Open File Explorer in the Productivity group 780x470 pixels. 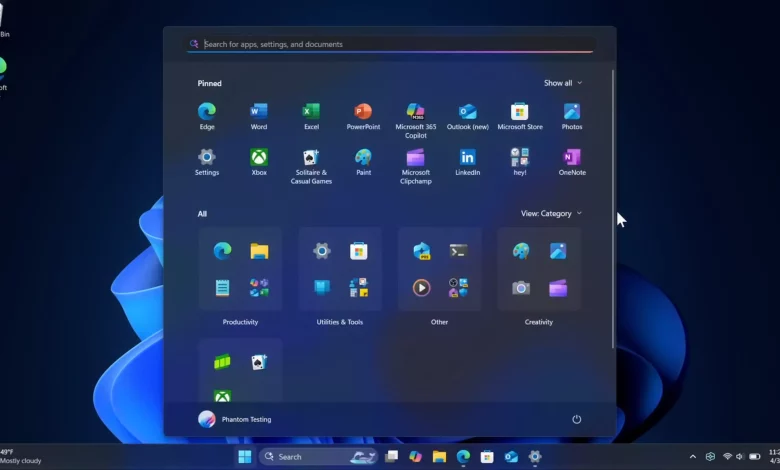pyautogui.click(x=259, y=251)
